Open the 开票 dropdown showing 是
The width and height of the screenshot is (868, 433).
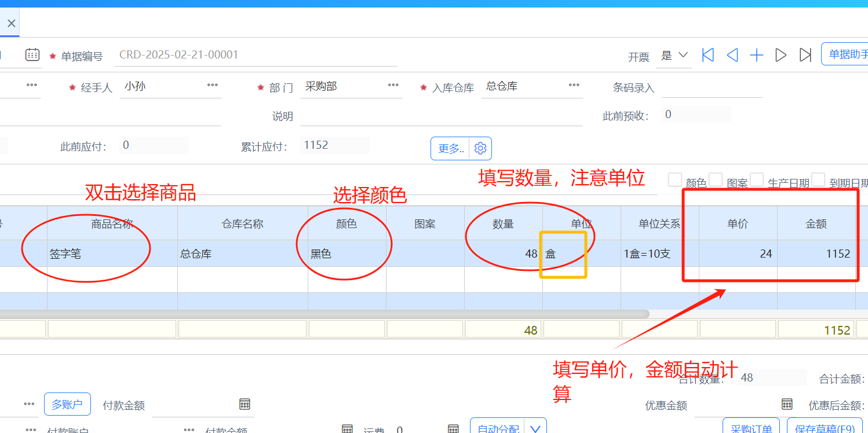point(674,56)
